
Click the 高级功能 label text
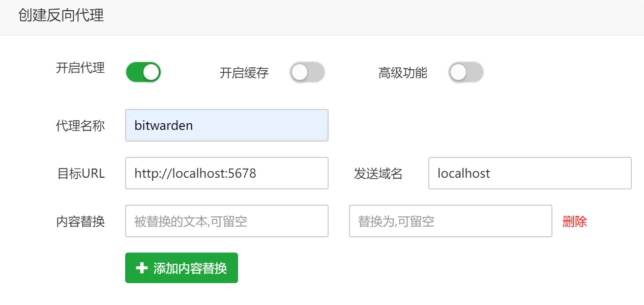tap(403, 73)
